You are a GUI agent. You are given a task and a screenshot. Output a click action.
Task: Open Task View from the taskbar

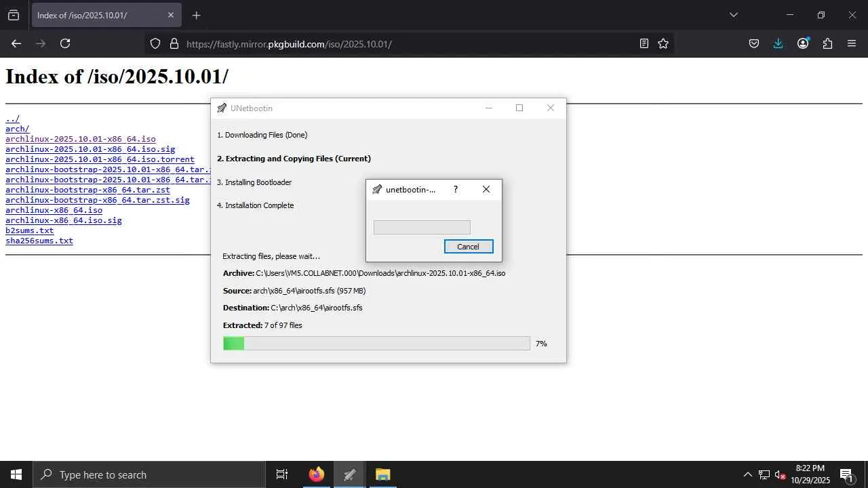point(282,474)
